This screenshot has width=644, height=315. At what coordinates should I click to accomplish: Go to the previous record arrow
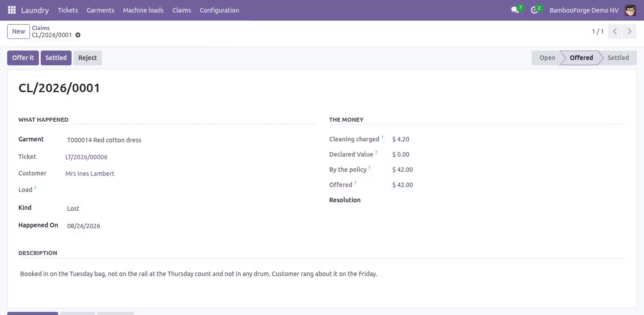pyautogui.click(x=615, y=31)
